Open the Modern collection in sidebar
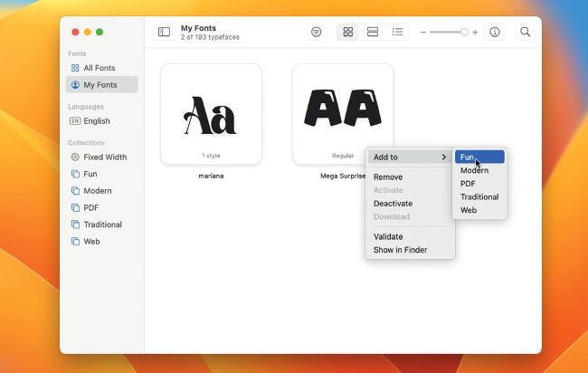The image size is (588, 373). click(x=101, y=191)
